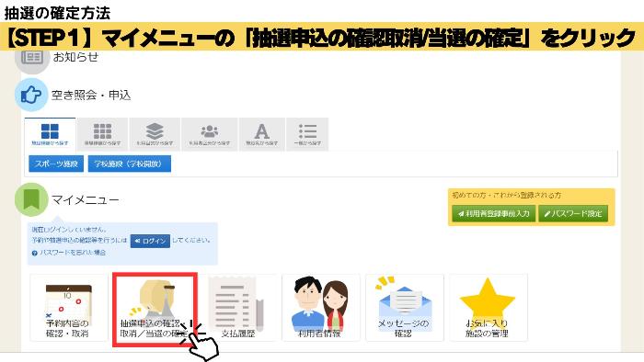Click the スポーツ施設 button
Screen dimensions: 644x362
pos(56,164)
